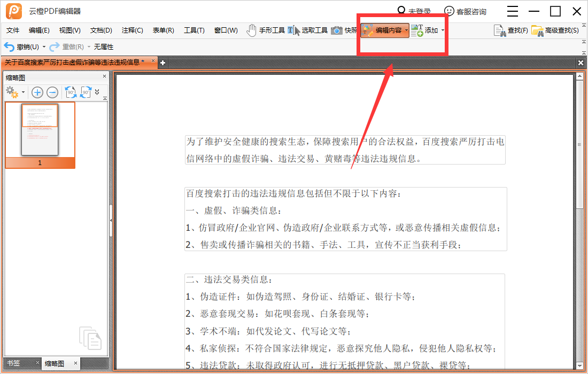Rotate page clockwise 90°
Image resolution: width=588 pixels, height=374 pixels.
(x=86, y=92)
